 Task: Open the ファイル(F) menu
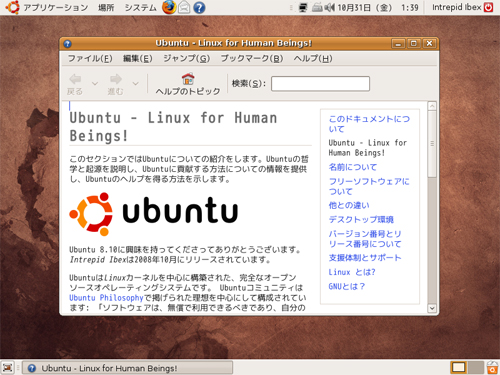click(x=90, y=59)
